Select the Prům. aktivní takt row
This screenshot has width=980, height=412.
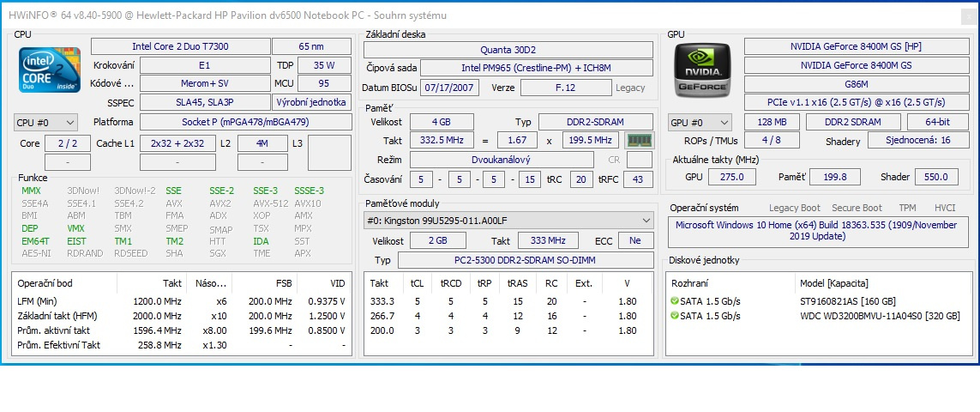181,330
